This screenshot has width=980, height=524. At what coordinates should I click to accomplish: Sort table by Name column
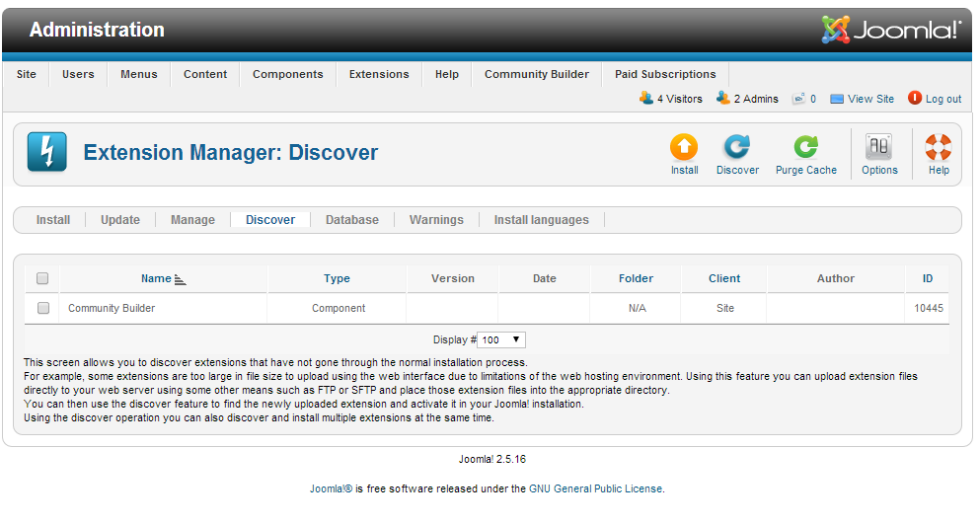coord(156,278)
